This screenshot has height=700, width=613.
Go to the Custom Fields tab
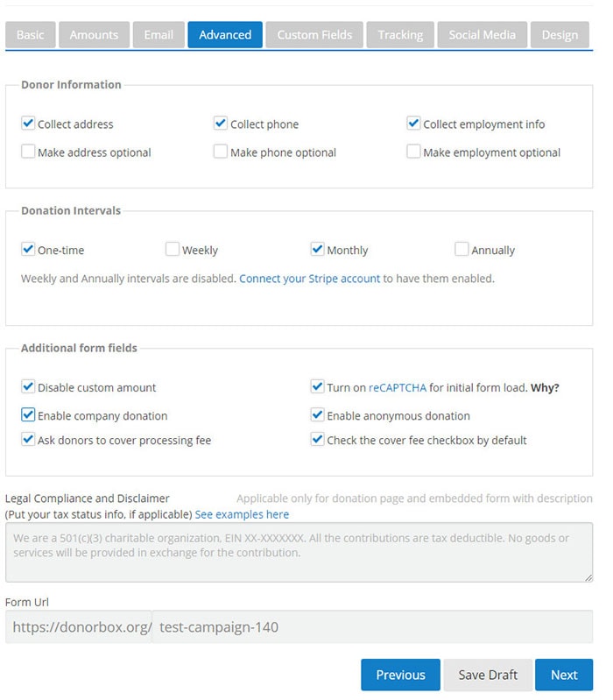click(x=314, y=35)
